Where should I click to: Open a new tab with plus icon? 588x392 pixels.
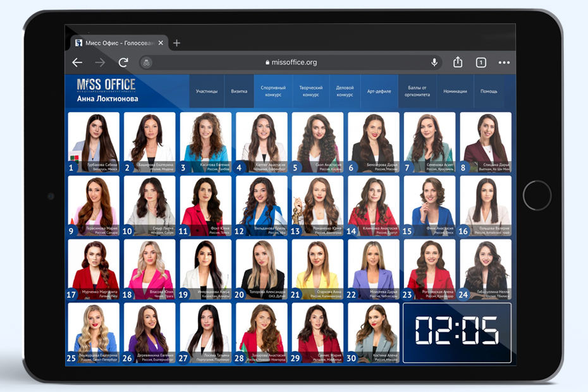pyautogui.click(x=176, y=43)
